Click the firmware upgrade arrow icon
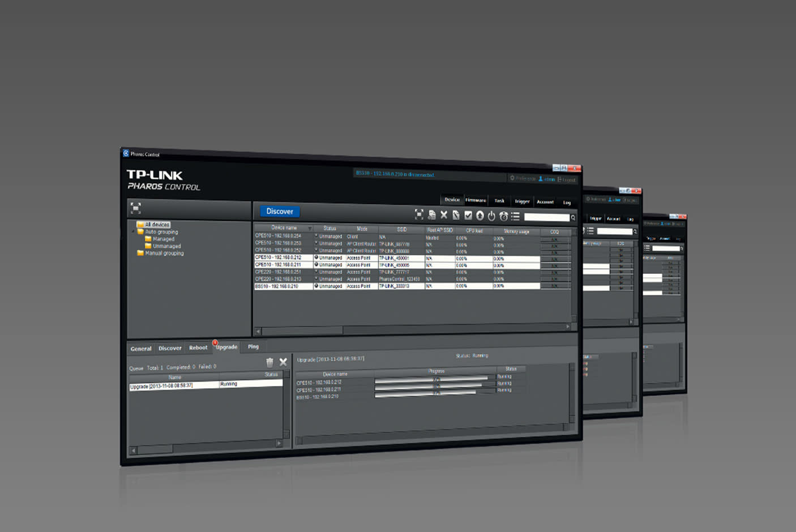Image resolution: width=796 pixels, height=532 pixels. [x=480, y=216]
